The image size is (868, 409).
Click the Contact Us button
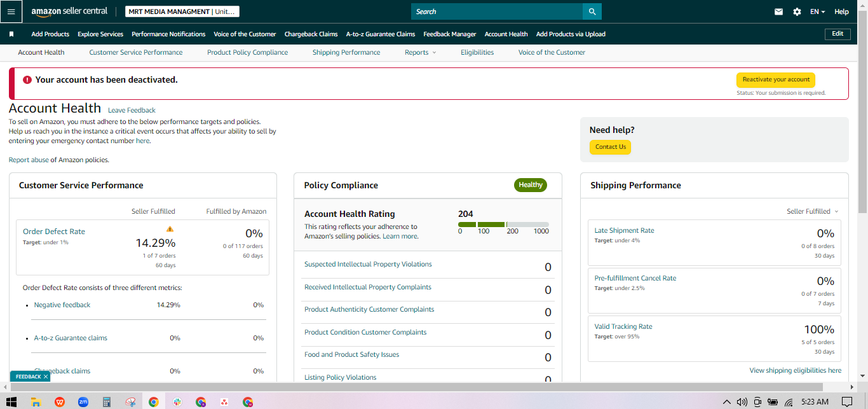(611, 147)
